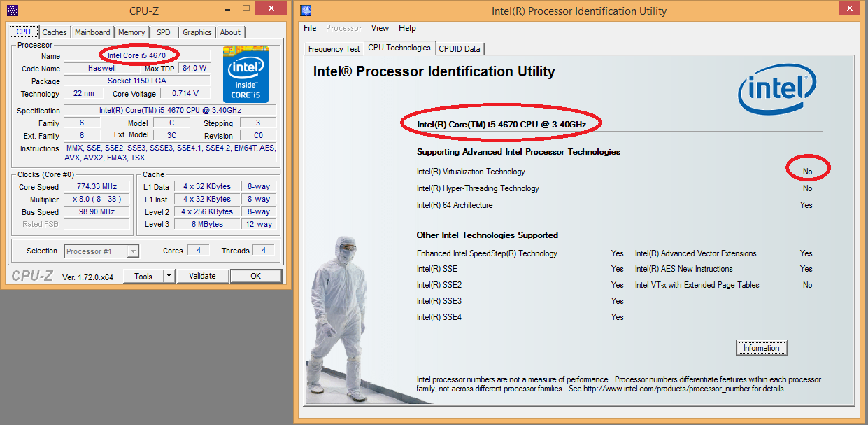Click the OK button in CPU-Z
This screenshot has width=868, height=425.
pyautogui.click(x=255, y=276)
